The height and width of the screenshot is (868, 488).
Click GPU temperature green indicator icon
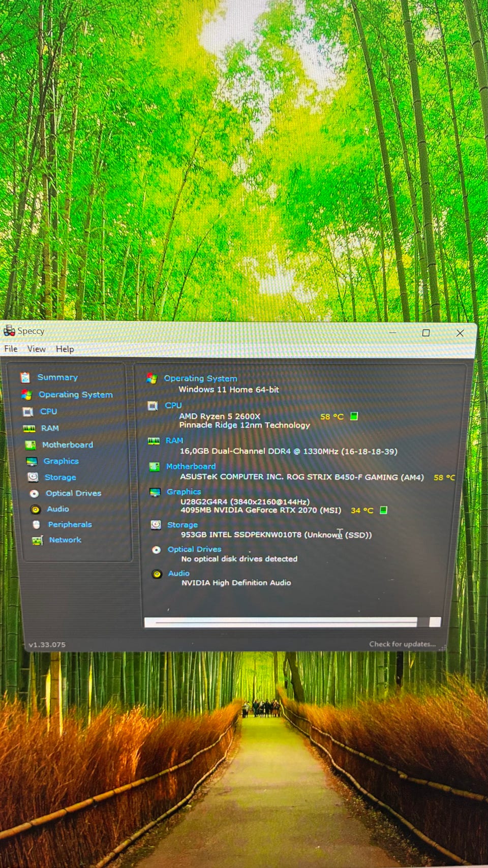(384, 510)
